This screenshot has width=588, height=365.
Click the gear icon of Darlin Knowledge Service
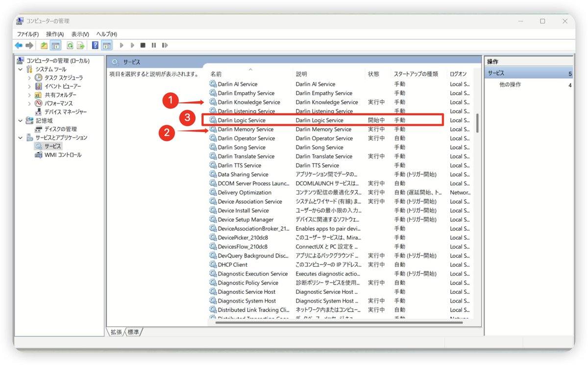213,102
